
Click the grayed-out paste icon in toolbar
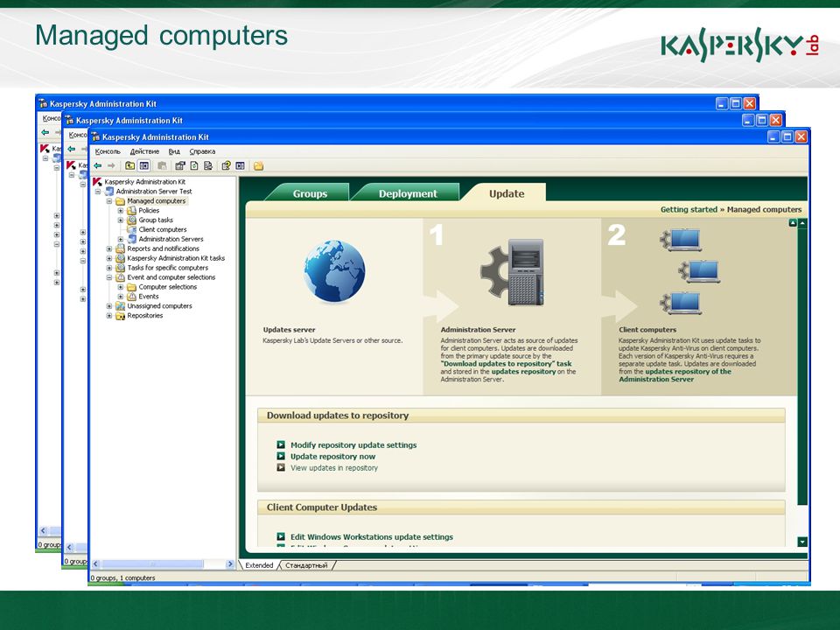(x=162, y=166)
